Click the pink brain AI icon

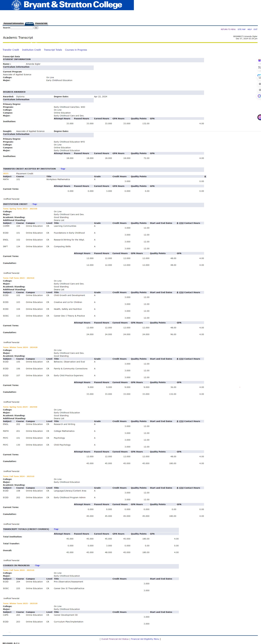point(260,117)
